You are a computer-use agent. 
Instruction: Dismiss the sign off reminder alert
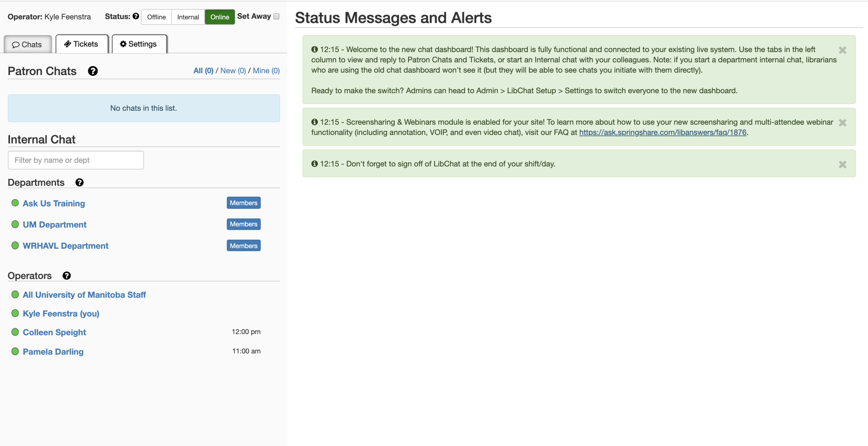842,165
